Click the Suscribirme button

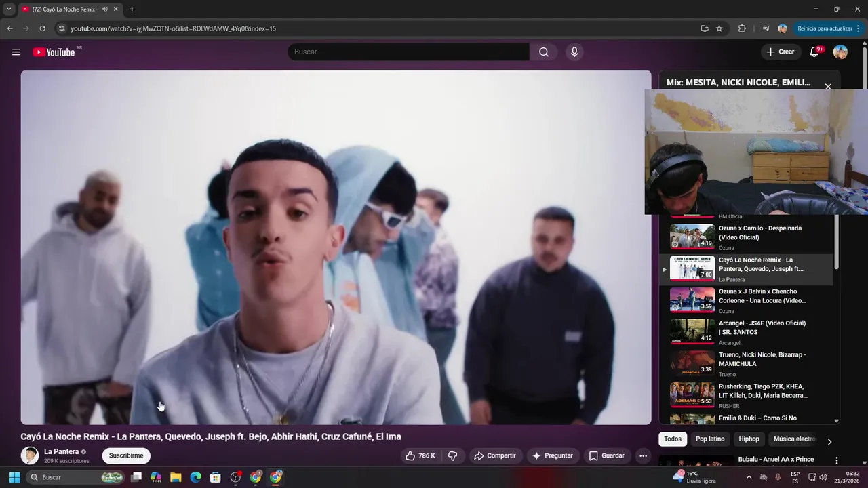click(x=126, y=455)
